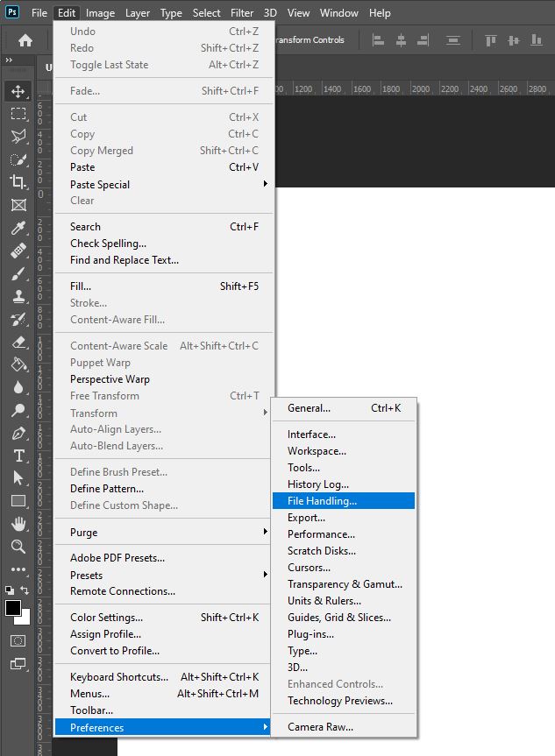Select the Hand tool

click(18, 524)
